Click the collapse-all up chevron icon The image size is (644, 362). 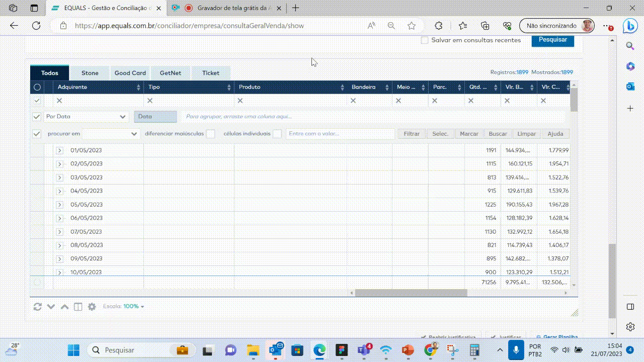click(x=64, y=307)
